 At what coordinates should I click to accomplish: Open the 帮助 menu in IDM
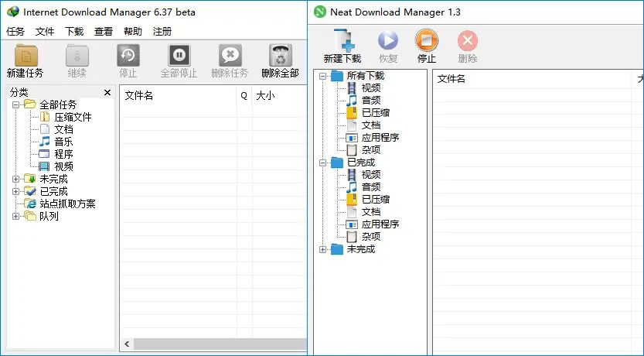tap(133, 32)
